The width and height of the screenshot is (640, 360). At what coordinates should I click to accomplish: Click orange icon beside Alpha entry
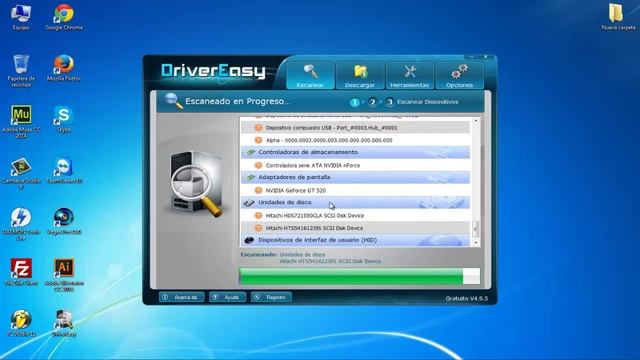point(258,140)
